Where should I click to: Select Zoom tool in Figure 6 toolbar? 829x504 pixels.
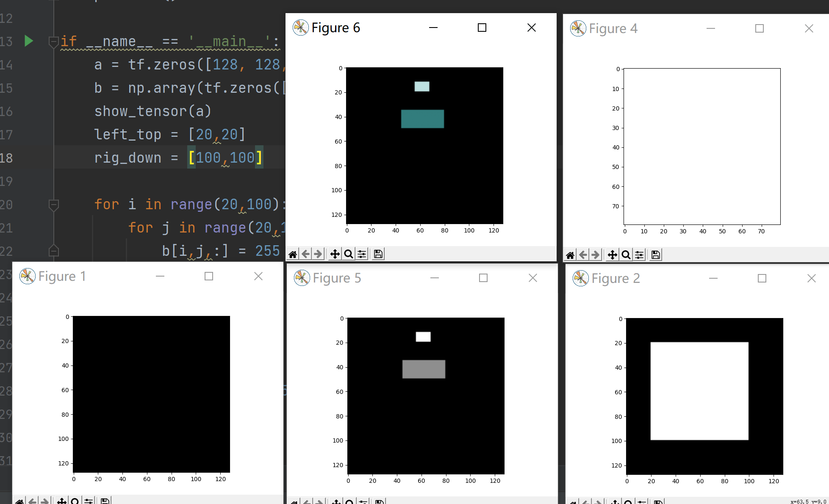pos(348,254)
